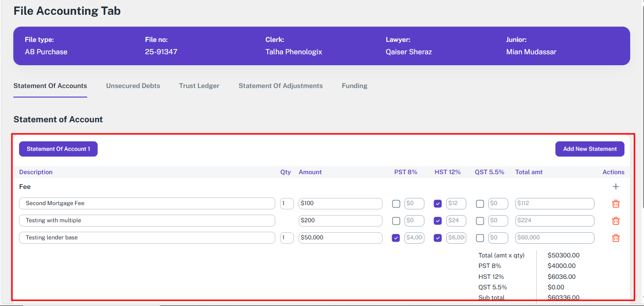Add a new Fee row with plus icon
Viewport: 644px width, 306px height.
pos(615,187)
